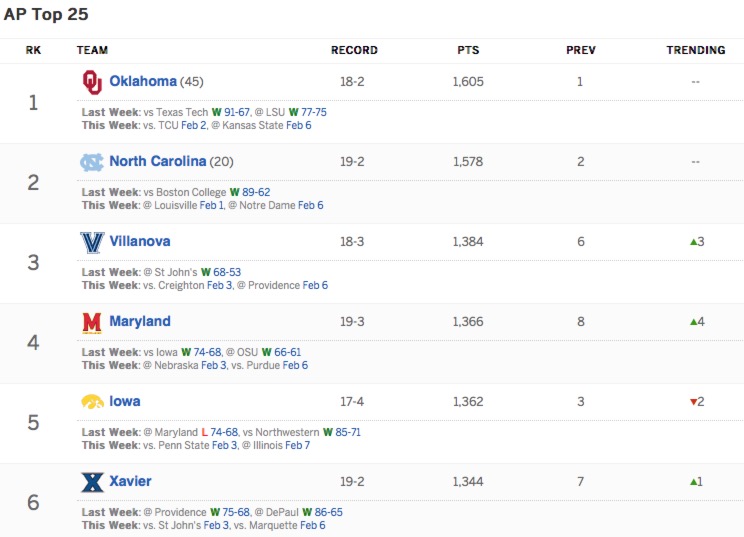Click the TRENDING column header
The width and height of the screenshot is (744, 537).
coord(696,50)
